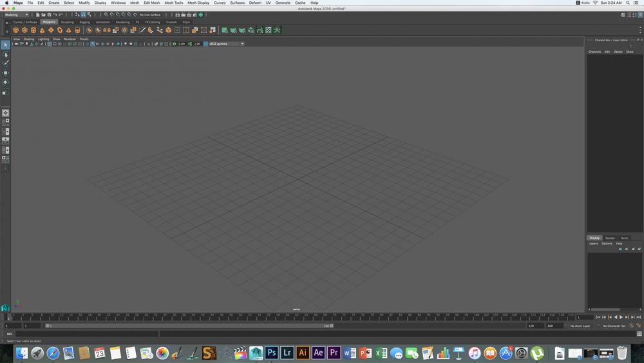This screenshot has height=363, width=644.
Task: Open the panel Lighting menu
Action: tap(44, 39)
